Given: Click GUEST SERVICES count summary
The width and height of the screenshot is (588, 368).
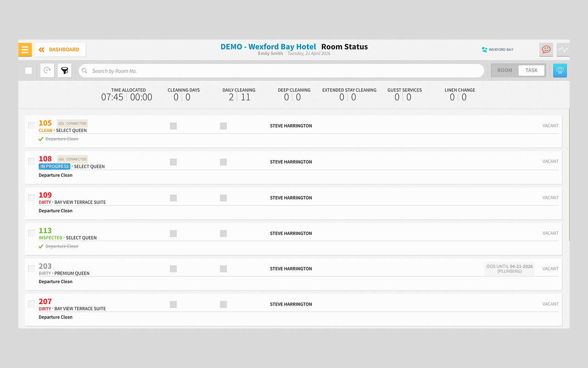Looking at the screenshot, I should point(404,94).
